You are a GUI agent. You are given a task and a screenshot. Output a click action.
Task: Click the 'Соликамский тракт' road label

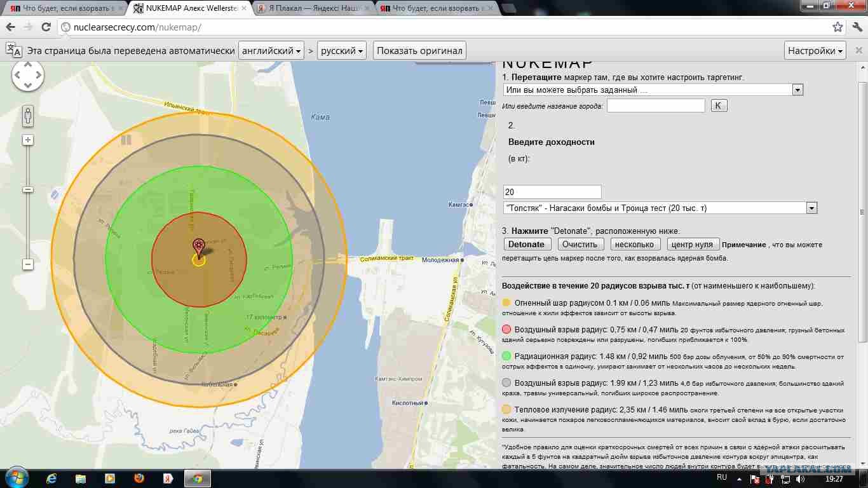[386, 259]
